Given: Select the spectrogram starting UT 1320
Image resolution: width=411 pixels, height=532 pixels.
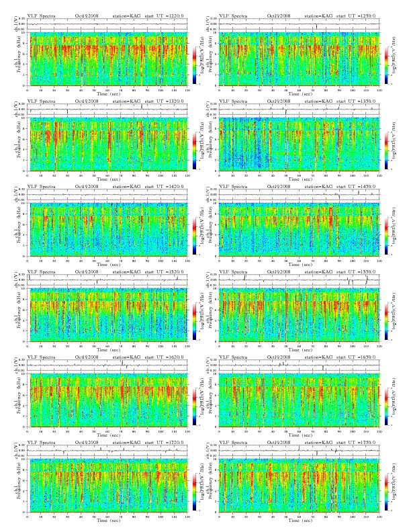Looking at the screenshot, I should [x=107, y=144].
